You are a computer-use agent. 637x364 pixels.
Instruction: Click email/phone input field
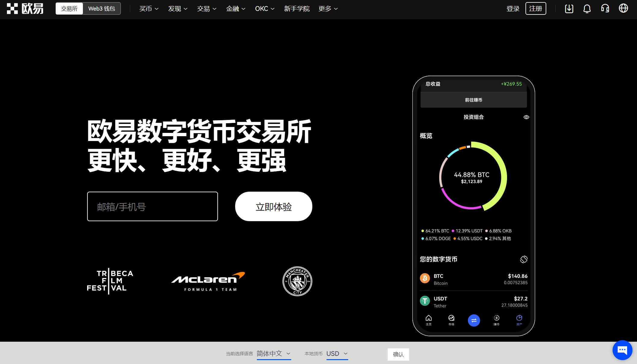click(x=152, y=206)
